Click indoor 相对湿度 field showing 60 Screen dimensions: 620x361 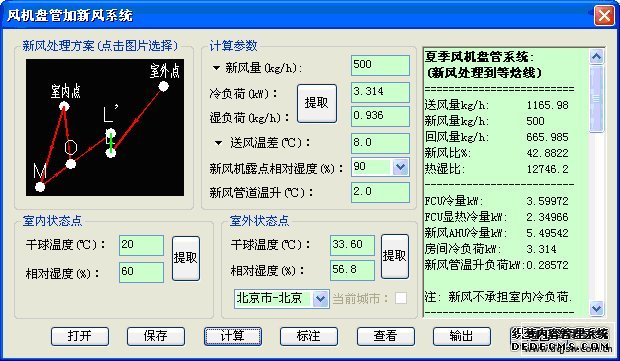141,272
